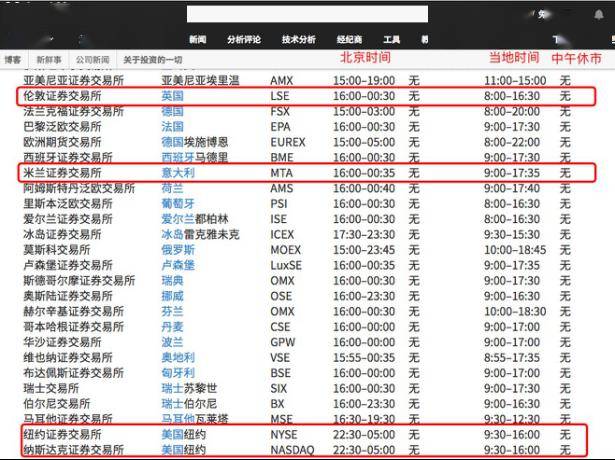The height and width of the screenshot is (460, 615).
Task: Open the 俄罗斯 country link
Action: 178,250
